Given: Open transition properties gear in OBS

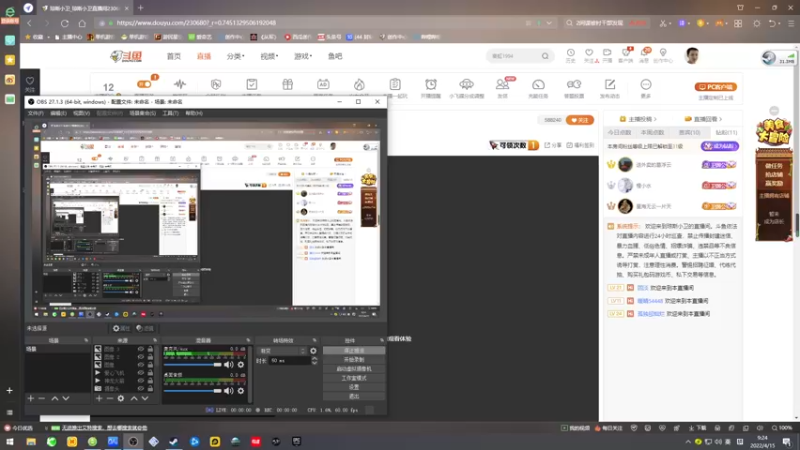Looking at the screenshot, I should pyautogui.click(x=313, y=351).
